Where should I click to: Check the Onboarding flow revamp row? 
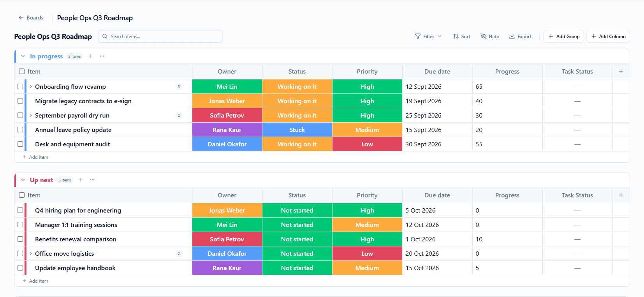pos(20,86)
